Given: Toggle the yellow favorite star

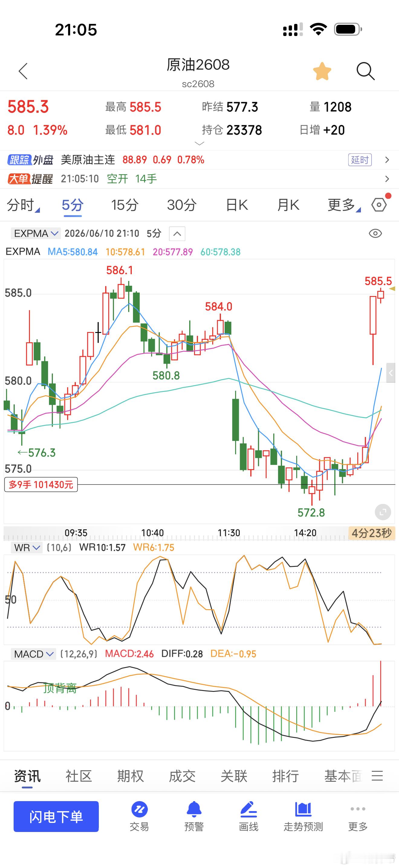Looking at the screenshot, I should coord(322,71).
